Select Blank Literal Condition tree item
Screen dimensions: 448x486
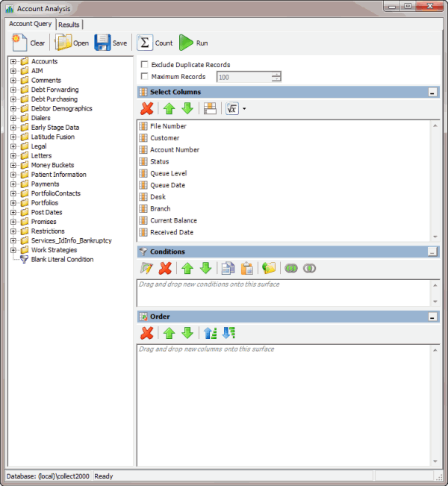62,260
